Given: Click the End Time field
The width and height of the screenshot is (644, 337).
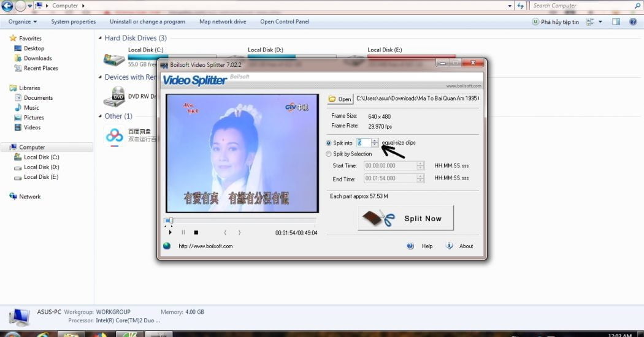Looking at the screenshot, I should [x=390, y=178].
